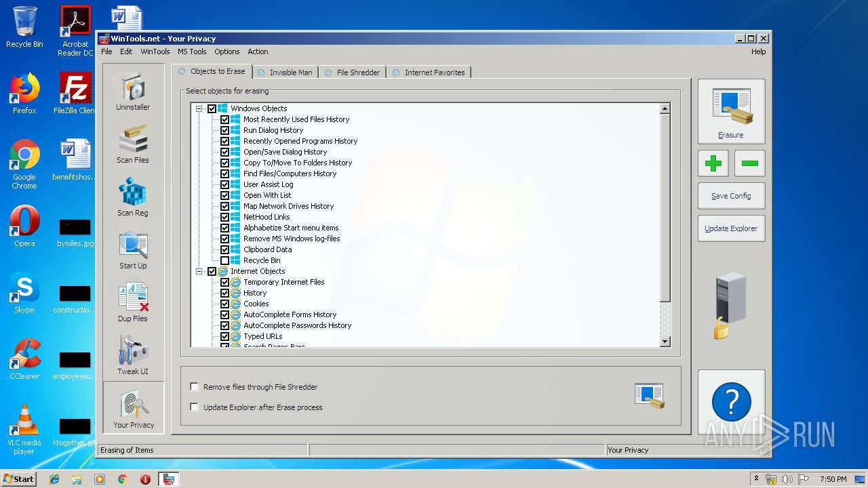Viewport: 868px width, 488px height.
Task: Click the erase icon beside shredder options
Action: [x=649, y=396]
